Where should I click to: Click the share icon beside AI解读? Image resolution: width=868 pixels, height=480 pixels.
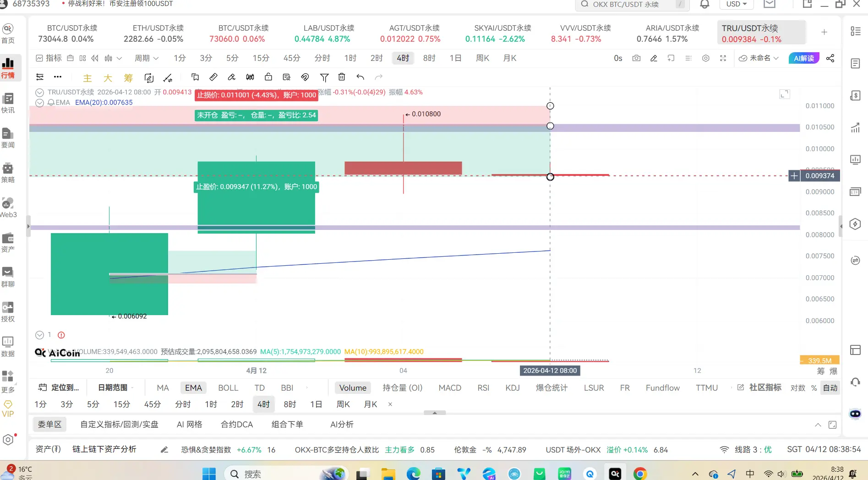pyautogui.click(x=830, y=58)
